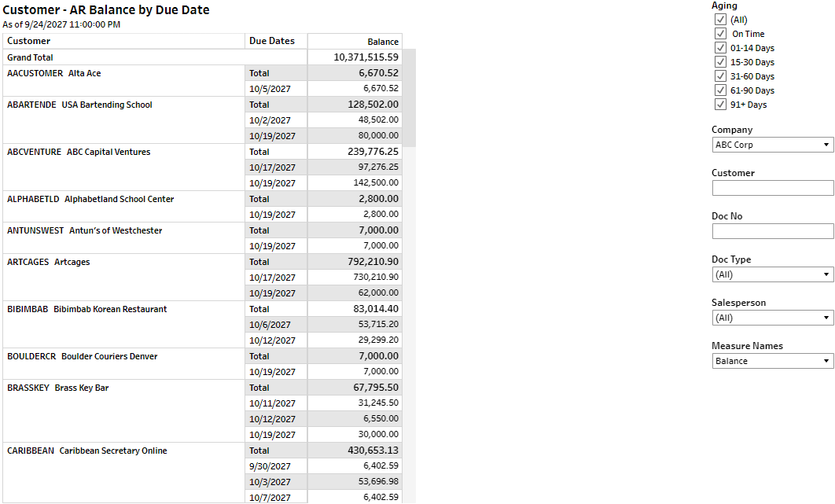Select the BIBIMBAB Bibimbab Korean Restaurant row
The height and width of the screenshot is (504, 835).
pos(87,309)
